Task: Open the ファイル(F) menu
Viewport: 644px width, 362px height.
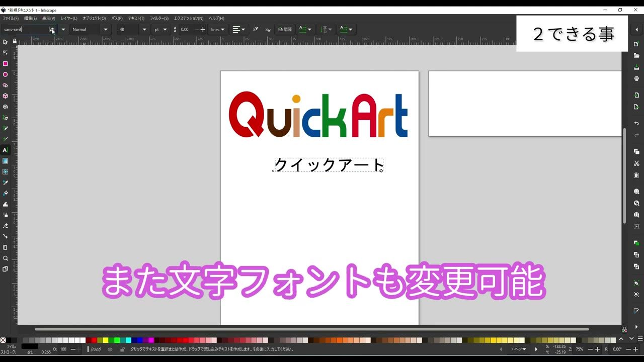Action: 11,19
